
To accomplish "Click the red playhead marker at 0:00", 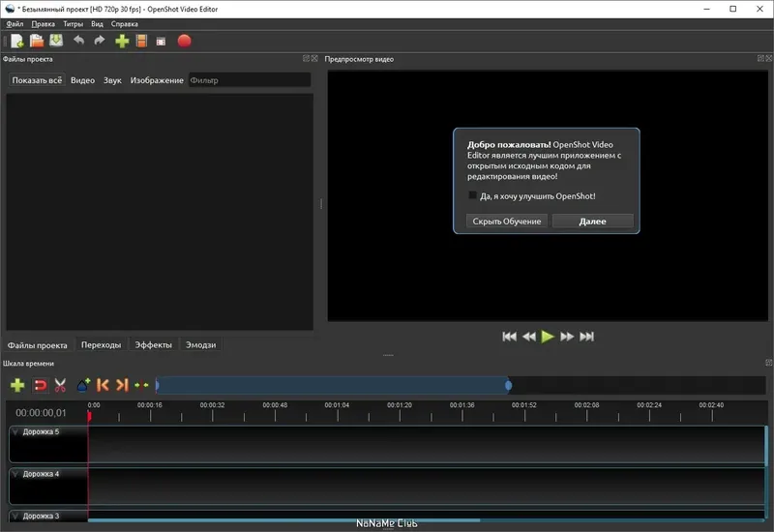I will [89, 417].
